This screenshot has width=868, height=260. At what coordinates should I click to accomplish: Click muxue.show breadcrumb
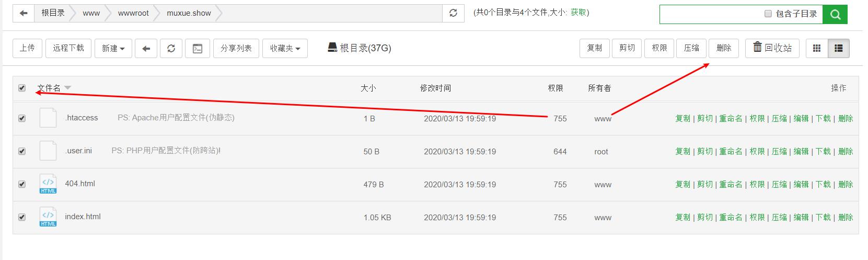[x=189, y=13]
